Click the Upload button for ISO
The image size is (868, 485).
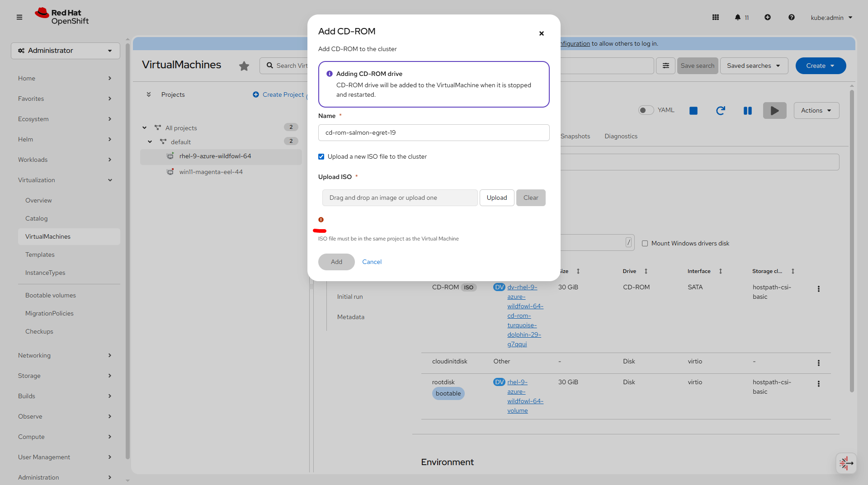pyautogui.click(x=496, y=198)
